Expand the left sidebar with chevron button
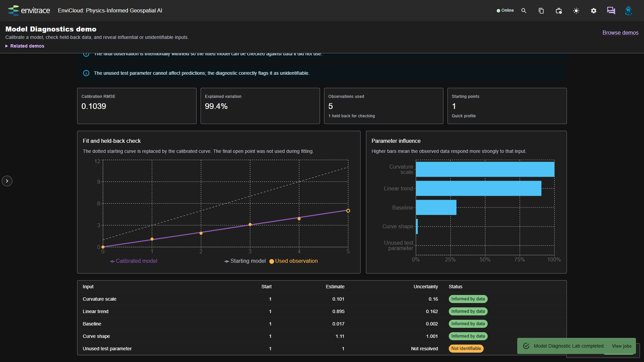The width and height of the screenshot is (644, 362). pyautogui.click(x=7, y=181)
